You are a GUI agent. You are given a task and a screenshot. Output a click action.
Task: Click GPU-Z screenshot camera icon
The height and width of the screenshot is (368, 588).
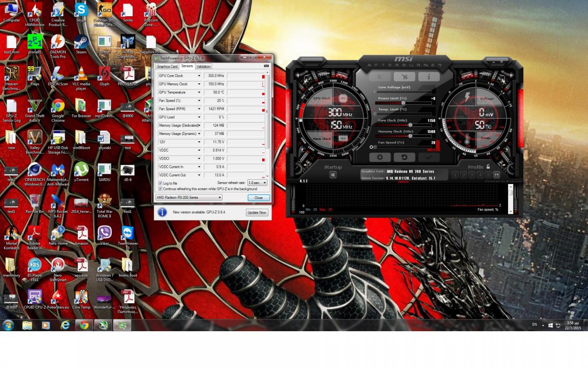[x=266, y=66]
